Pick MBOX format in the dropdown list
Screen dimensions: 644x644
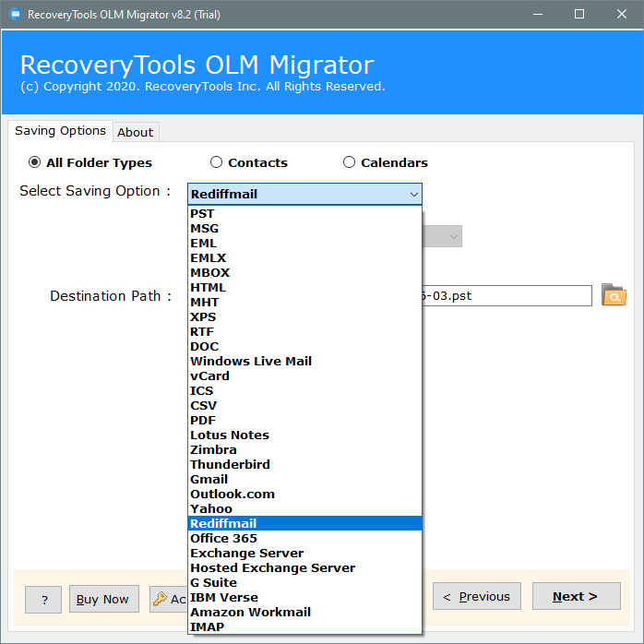[x=304, y=273]
